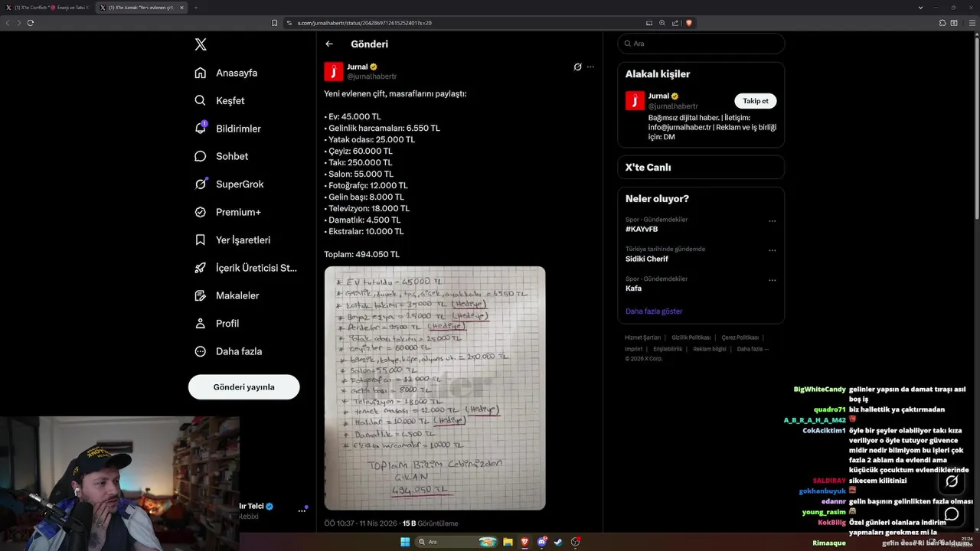Click browser address bar URL
This screenshot has width=980, height=551.
(364, 23)
